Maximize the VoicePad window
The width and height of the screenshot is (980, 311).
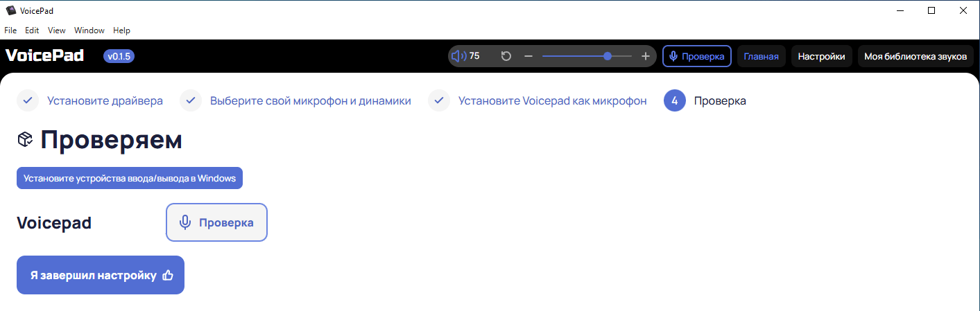click(x=931, y=10)
